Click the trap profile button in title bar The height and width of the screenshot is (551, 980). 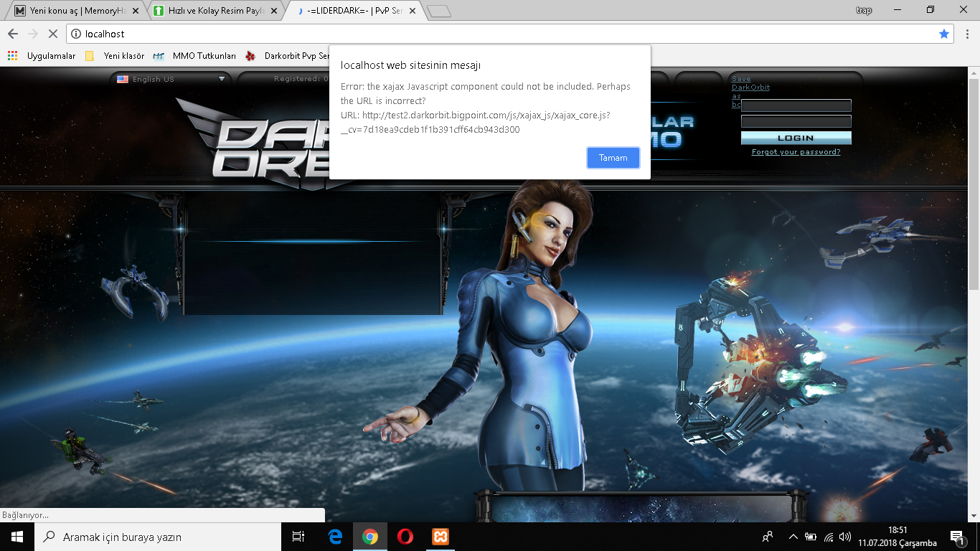coord(864,10)
